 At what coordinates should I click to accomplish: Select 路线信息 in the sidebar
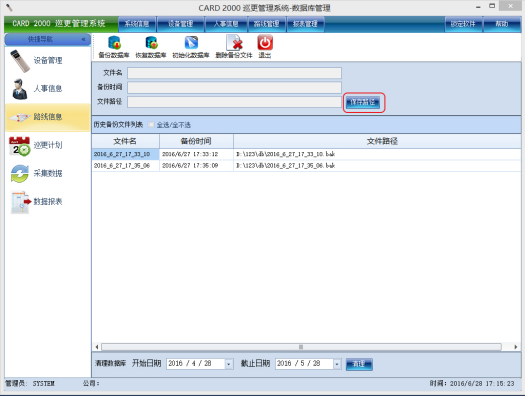pos(48,117)
